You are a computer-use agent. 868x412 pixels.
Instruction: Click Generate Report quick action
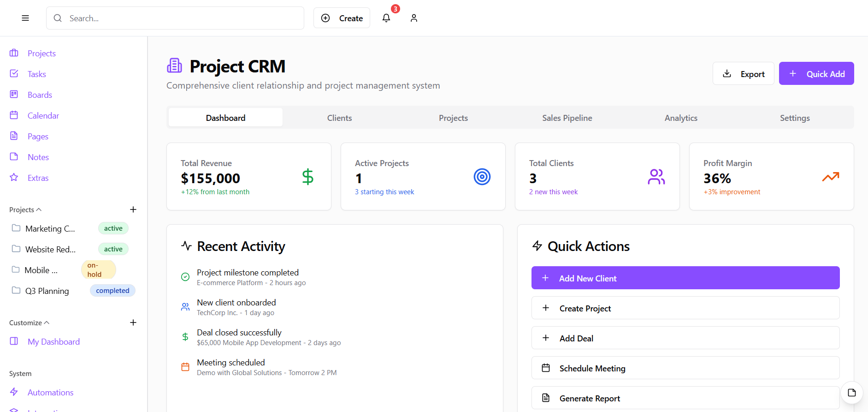(685, 398)
